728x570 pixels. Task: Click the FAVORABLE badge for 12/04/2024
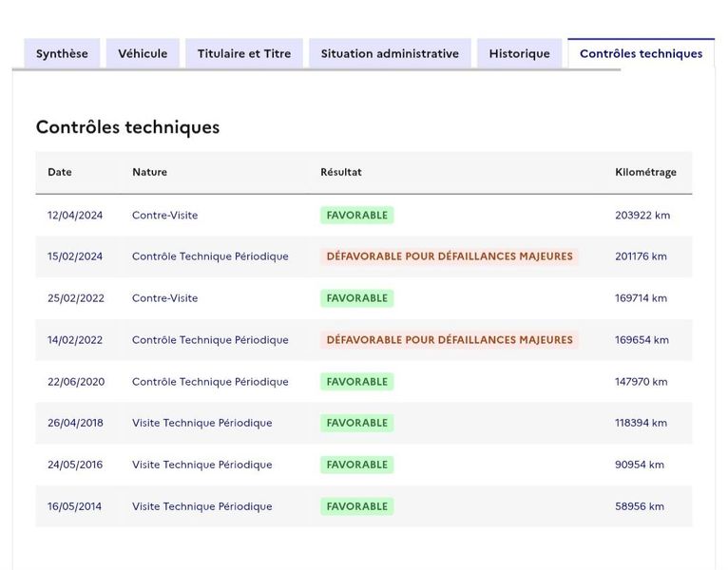coord(356,216)
